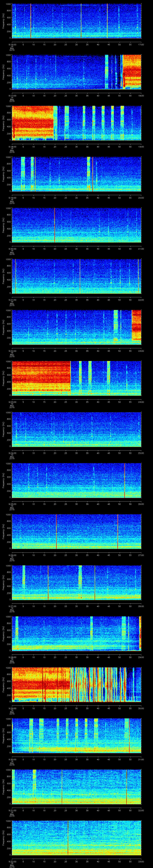Screen dimensions: 153x868
Task: Click the 27:00 end time label
Action: (x=141, y=555)
